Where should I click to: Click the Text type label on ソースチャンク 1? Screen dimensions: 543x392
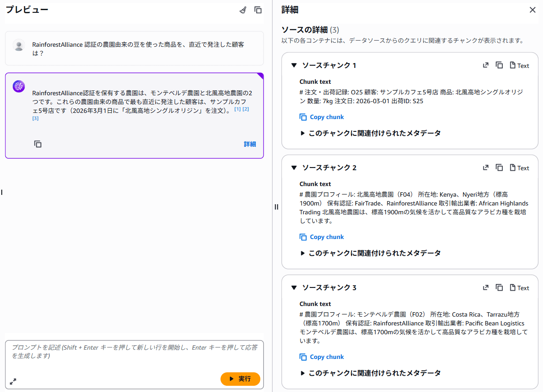520,65
